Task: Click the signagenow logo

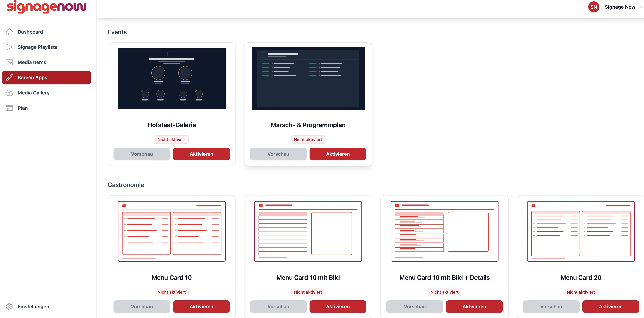Action: pyautogui.click(x=47, y=7)
